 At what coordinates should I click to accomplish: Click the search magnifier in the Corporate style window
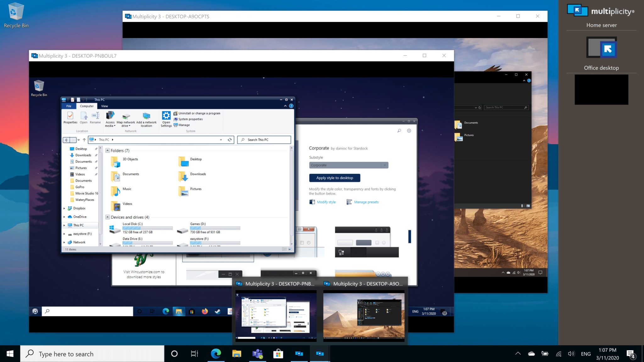(x=399, y=130)
